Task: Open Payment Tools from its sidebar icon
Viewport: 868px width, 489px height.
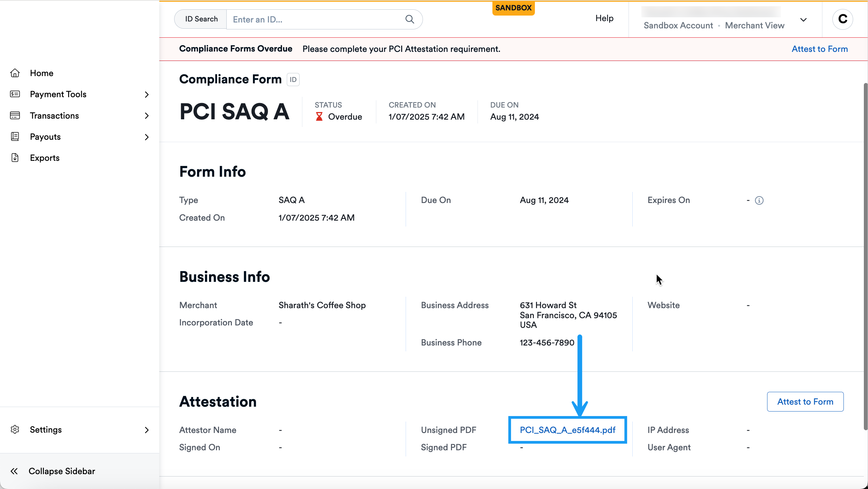Action: pos(15,94)
